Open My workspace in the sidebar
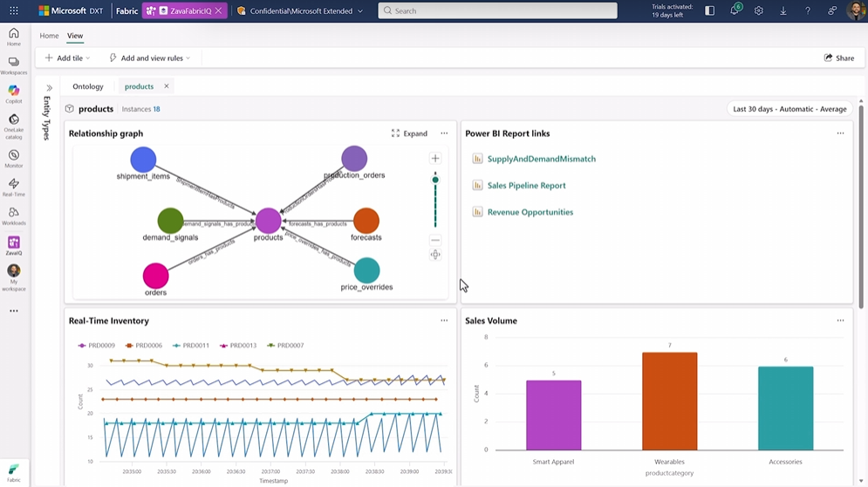The image size is (868, 487). click(x=14, y=278)
